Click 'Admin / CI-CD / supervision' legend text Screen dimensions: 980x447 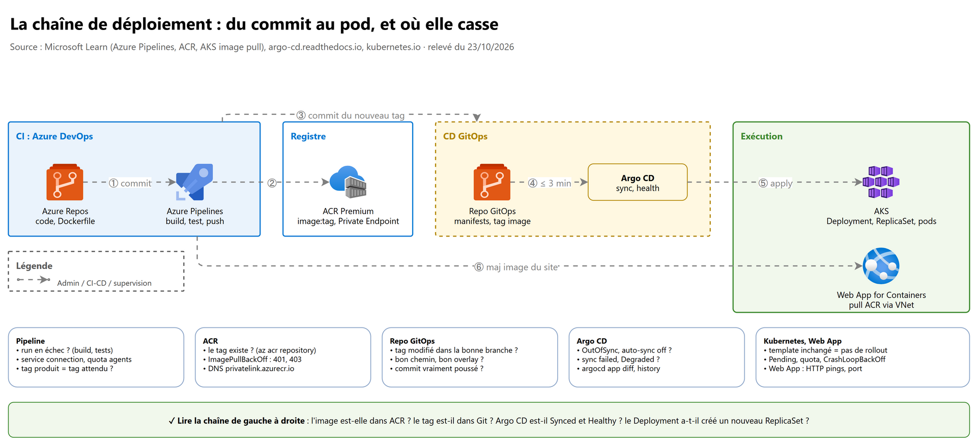click(x=104, y=283)
